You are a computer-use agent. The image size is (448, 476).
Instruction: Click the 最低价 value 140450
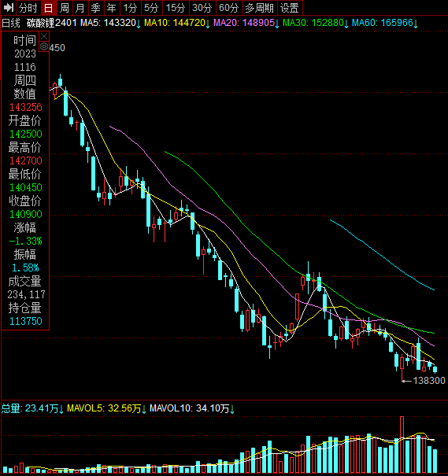pos(25,187)
